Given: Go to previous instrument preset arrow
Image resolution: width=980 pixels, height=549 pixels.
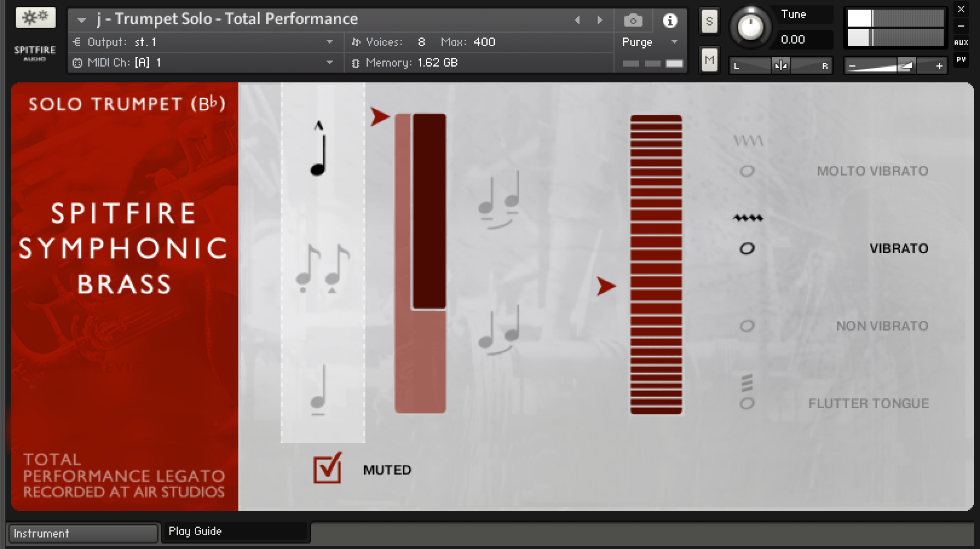Looking at the screenshot, I should pos(577,20).
